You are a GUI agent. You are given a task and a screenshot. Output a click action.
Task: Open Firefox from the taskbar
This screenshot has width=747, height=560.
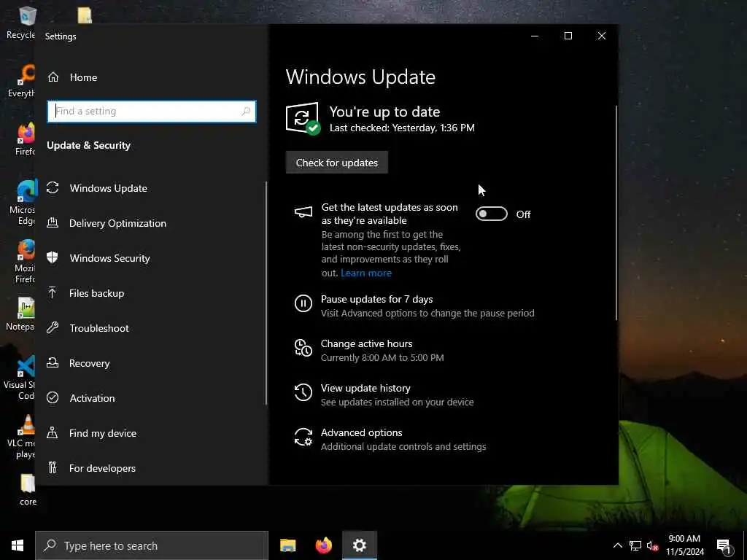324,545
